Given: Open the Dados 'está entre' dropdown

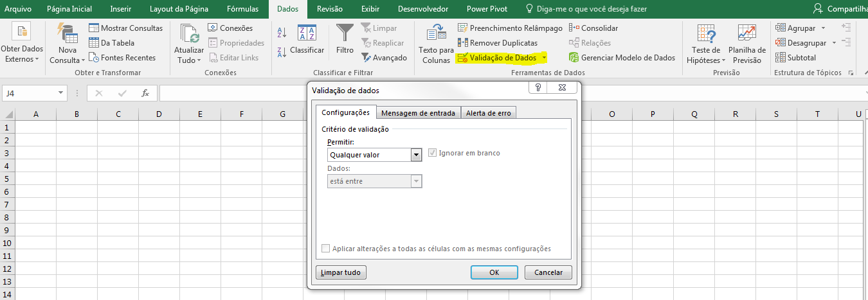Looking at the screenshot, I should [416, 181].
